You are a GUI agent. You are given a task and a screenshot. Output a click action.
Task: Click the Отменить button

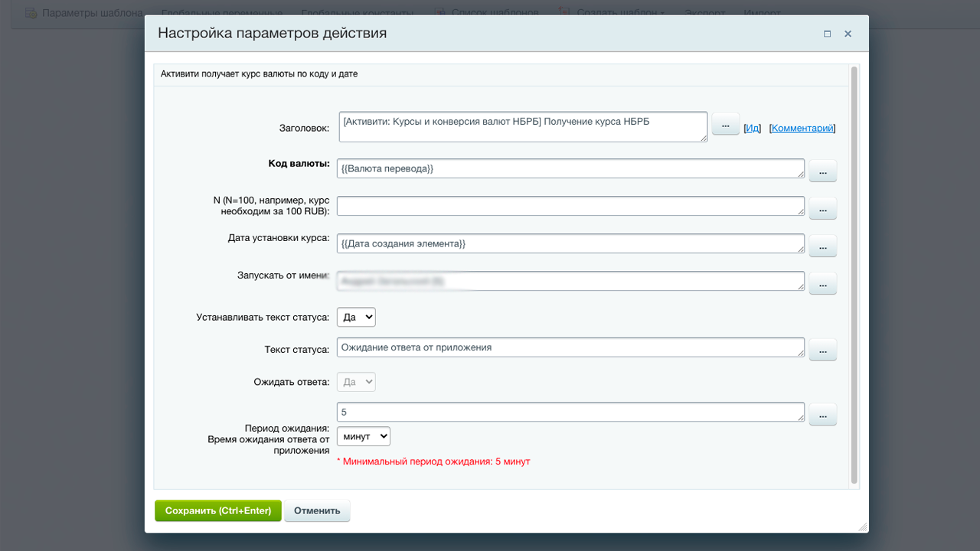pos(317,511)
